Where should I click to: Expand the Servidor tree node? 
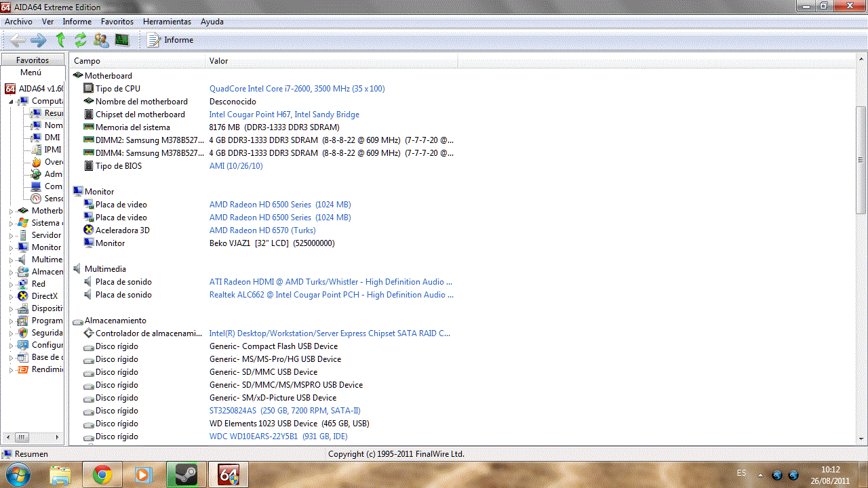[12, 235]
